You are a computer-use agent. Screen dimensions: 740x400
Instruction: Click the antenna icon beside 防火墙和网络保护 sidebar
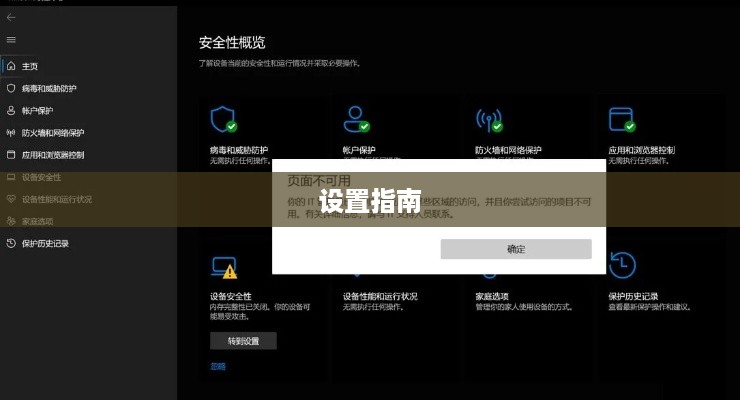click(11, 133)
